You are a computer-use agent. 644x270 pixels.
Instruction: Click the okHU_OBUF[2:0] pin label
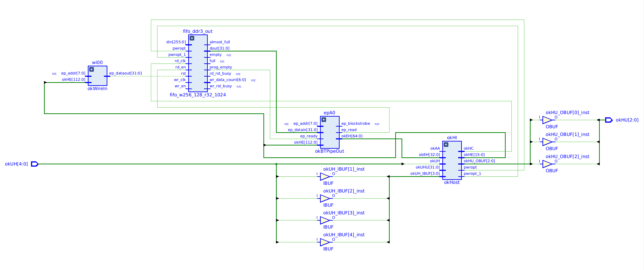point(479,161)
